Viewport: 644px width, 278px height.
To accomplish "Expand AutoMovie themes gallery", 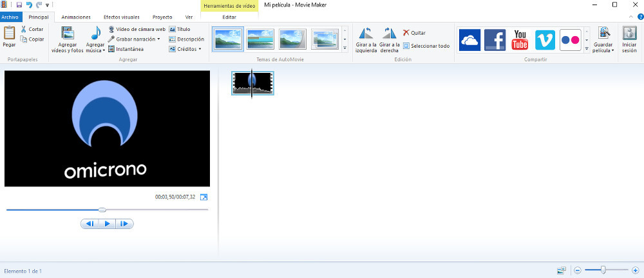I will 345,48.
